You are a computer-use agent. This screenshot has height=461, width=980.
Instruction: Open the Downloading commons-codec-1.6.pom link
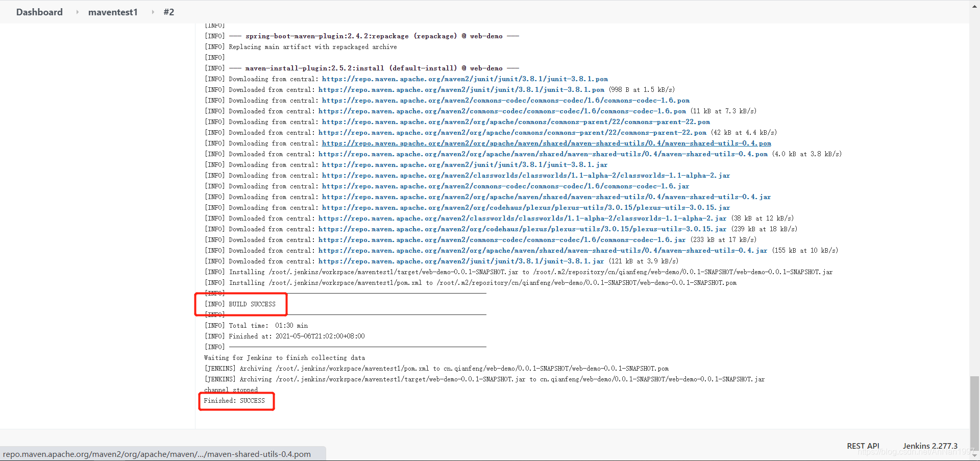pyautogui.click(x=506, y=101)
